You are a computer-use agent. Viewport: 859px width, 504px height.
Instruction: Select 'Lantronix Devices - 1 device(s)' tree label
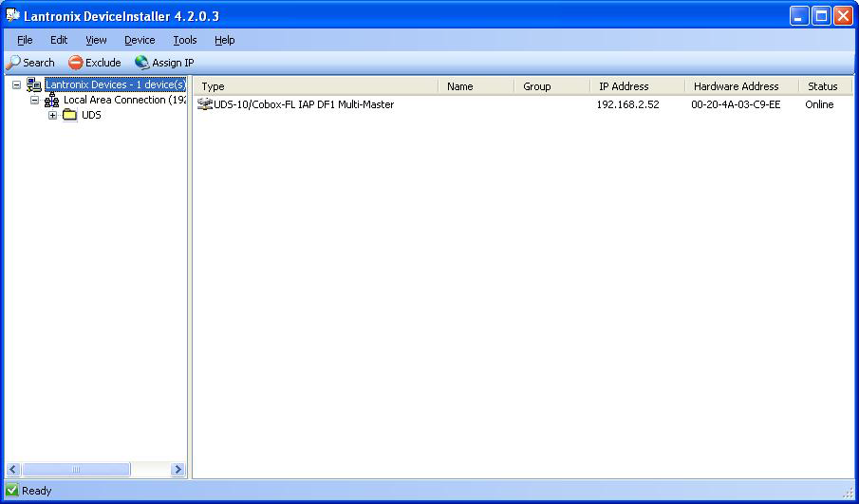click(x=116, y=84)
